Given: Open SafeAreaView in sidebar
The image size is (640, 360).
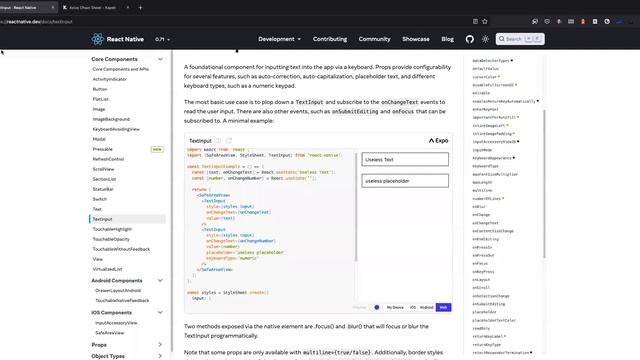Looking at the screenshot, I should click(109, 333).
